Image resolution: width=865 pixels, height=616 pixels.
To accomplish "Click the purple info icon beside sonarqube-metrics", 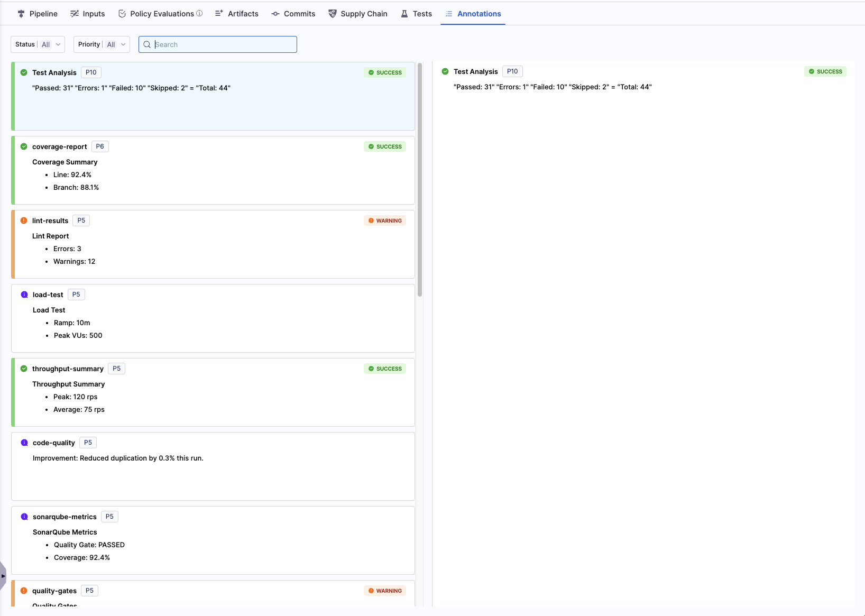I will pos(24,517).
